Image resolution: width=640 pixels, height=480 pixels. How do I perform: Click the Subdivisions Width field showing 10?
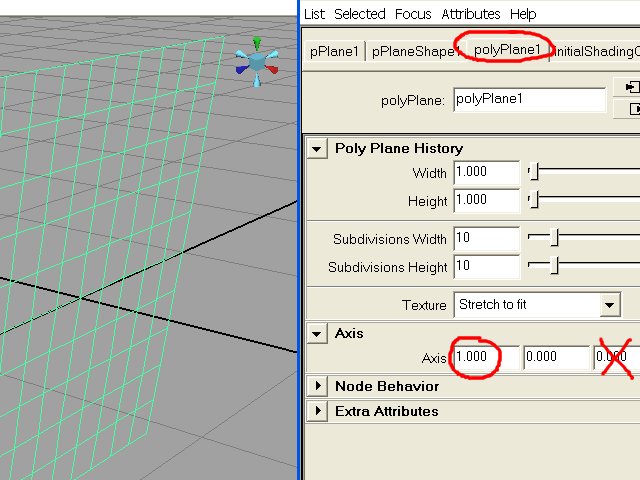(x=486, y=240)
